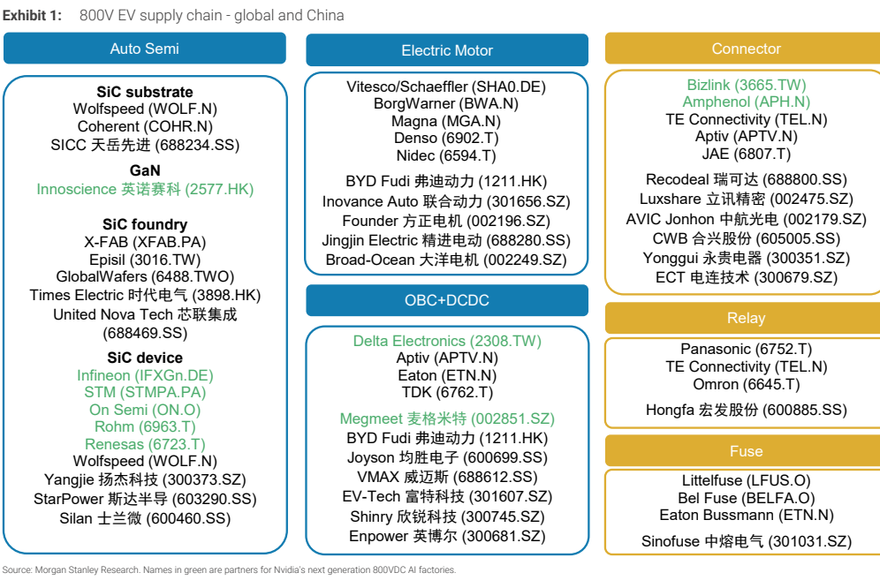Click the Auto Semi header box

click(145, 49)
